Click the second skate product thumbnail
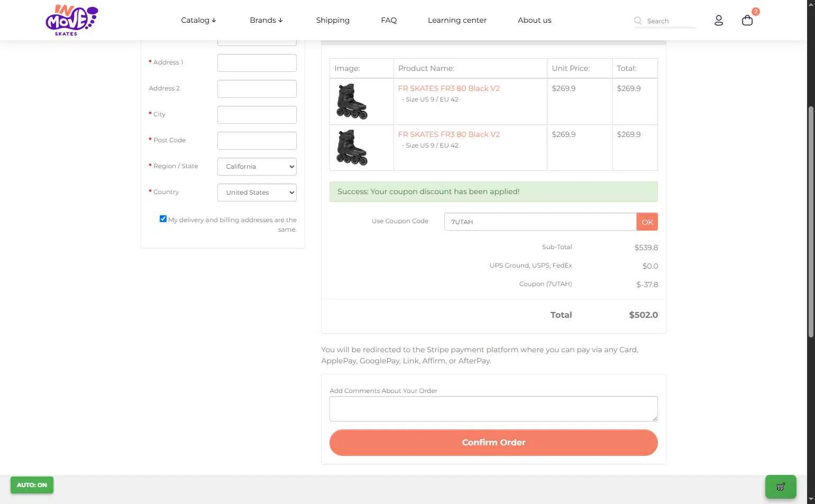The width and height of the screenshot is (815, 504). pos(352,148)
